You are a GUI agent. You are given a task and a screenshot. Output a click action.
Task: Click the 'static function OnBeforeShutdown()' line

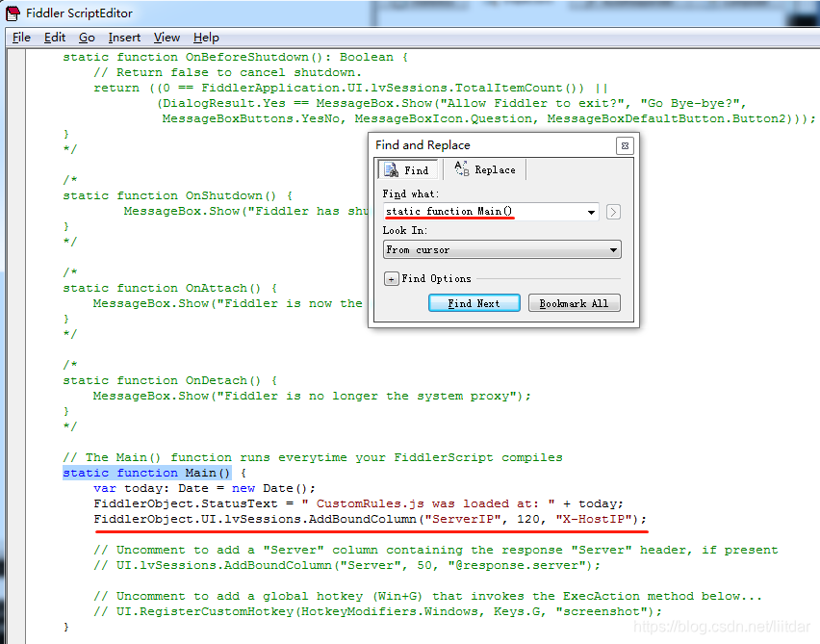pos(236,57)
